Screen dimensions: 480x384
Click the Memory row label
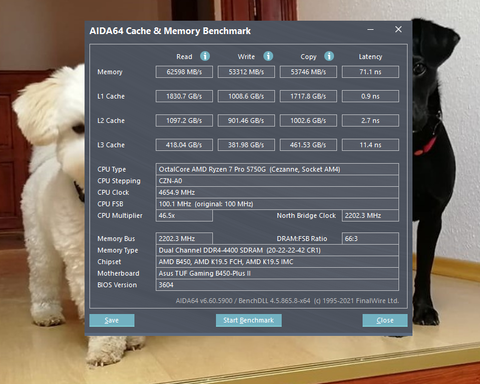click(x=110, y=72)
